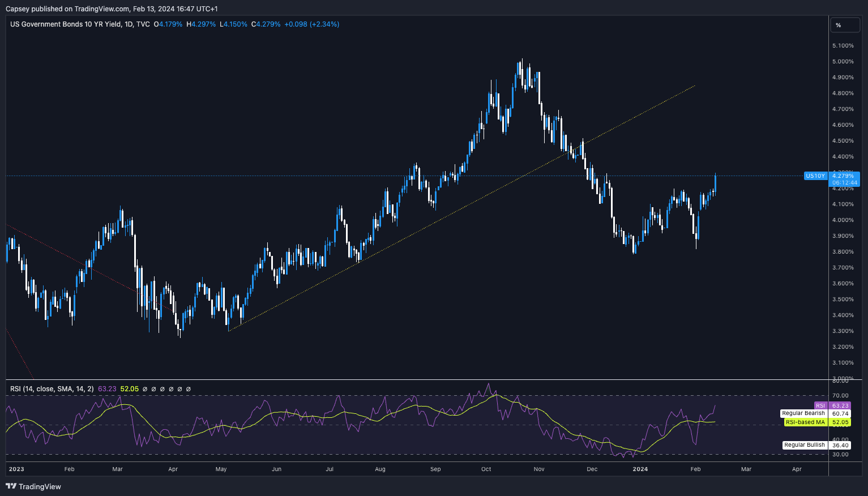The height and width of the screenshot is (496, 868).
Task: Click the first ∅ symbol in RSI legend
Action: click(145, 389)
